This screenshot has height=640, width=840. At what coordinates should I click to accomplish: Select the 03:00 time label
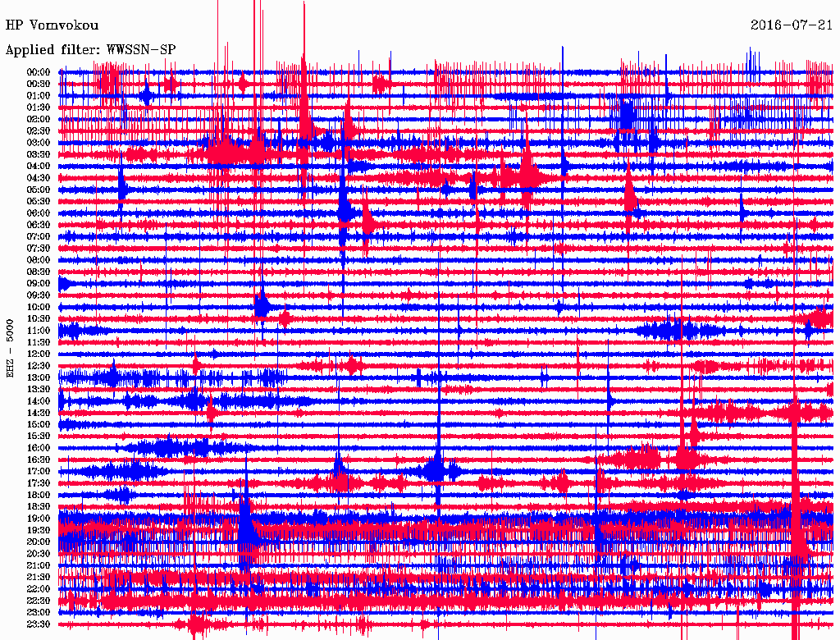tap(39, 143)
